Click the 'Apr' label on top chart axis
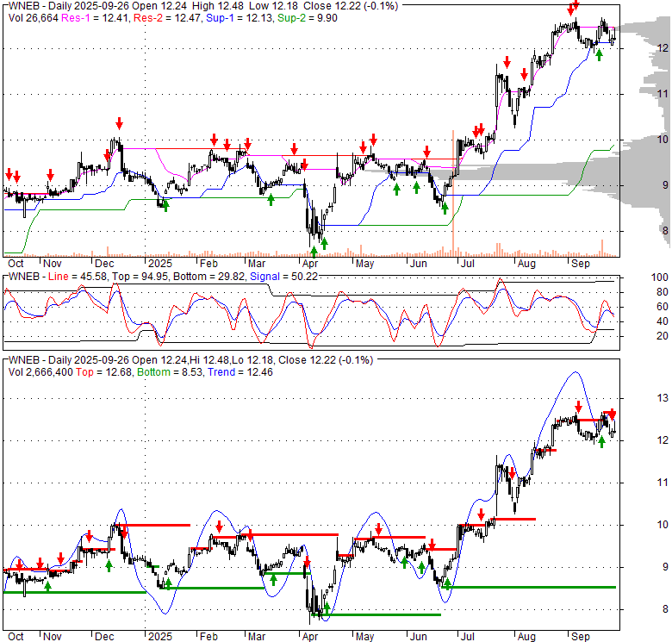The image size is (672, 642). 310,264
